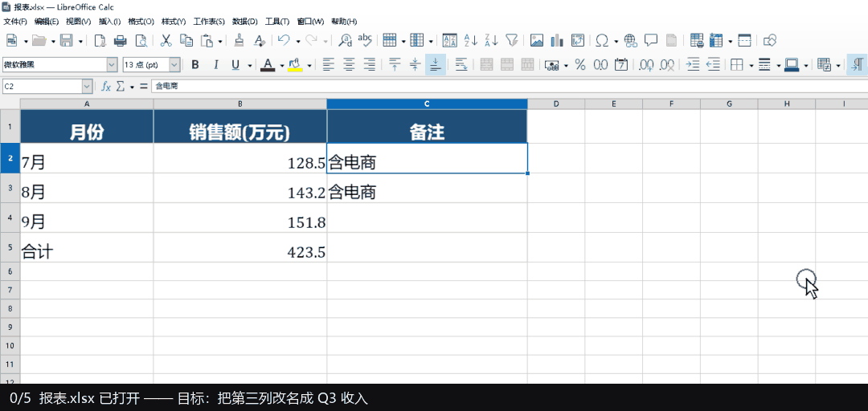Toggle the text direction pilcrow button

[x=858, y=65]
